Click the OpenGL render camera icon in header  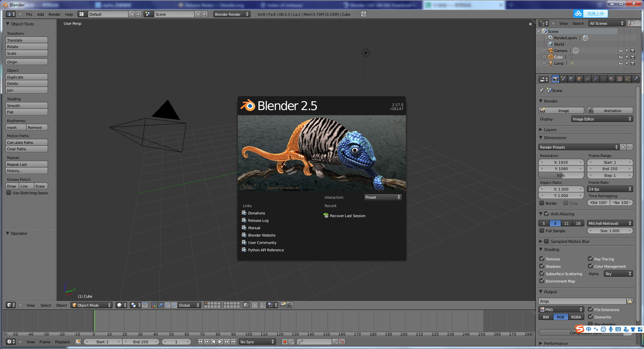tap(283, 305)
